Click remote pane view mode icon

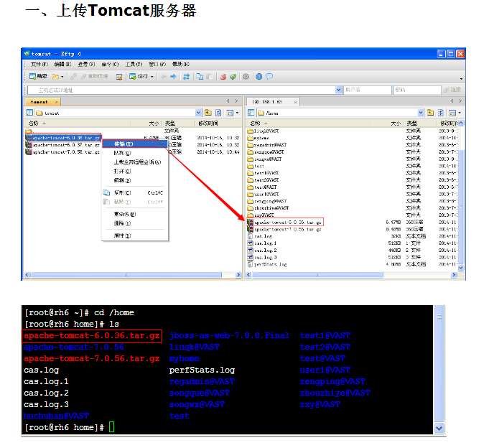pos(452,113)
